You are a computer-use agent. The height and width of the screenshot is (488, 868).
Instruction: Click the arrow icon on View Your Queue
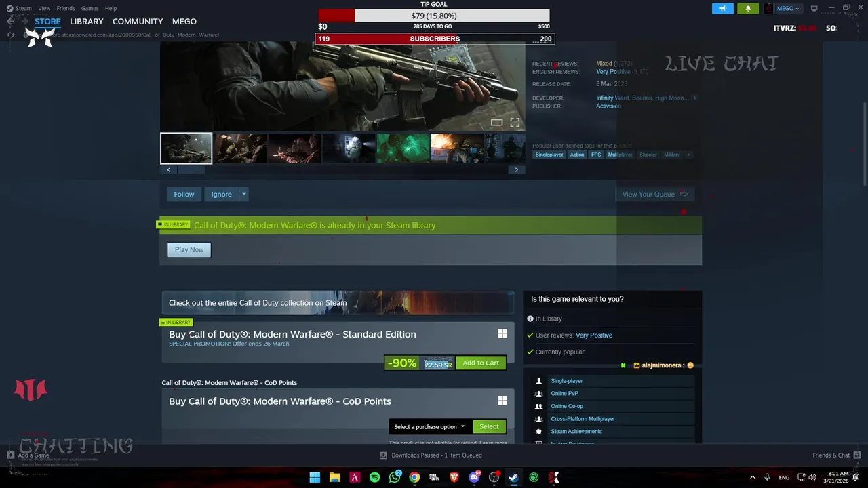[x=684, y=195]
